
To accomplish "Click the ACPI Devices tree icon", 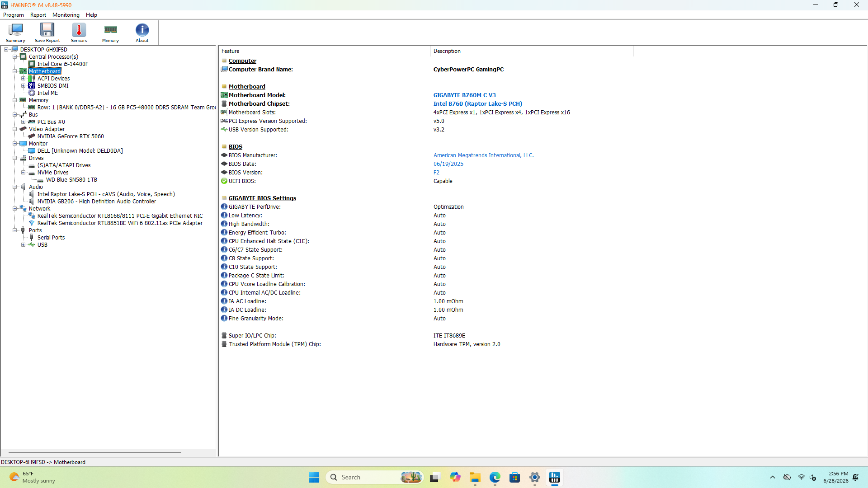I will (32, 79).
